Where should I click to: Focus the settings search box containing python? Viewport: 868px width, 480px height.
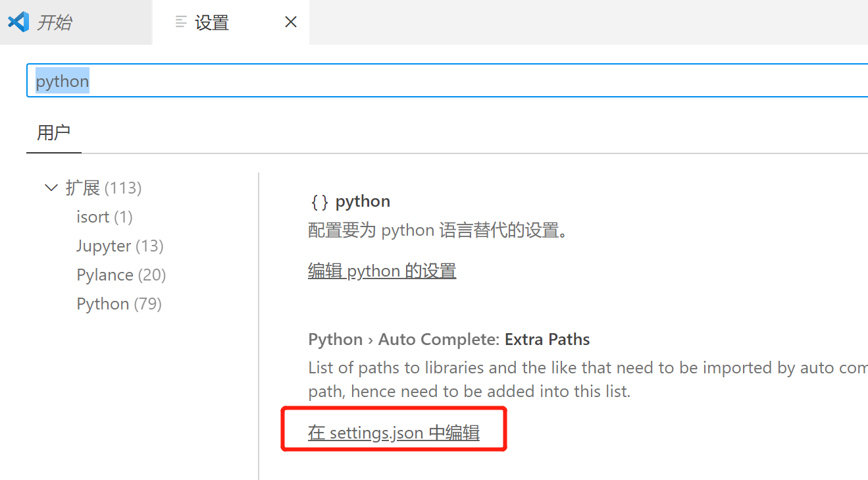pyautogui.click(x=447, y=81)
